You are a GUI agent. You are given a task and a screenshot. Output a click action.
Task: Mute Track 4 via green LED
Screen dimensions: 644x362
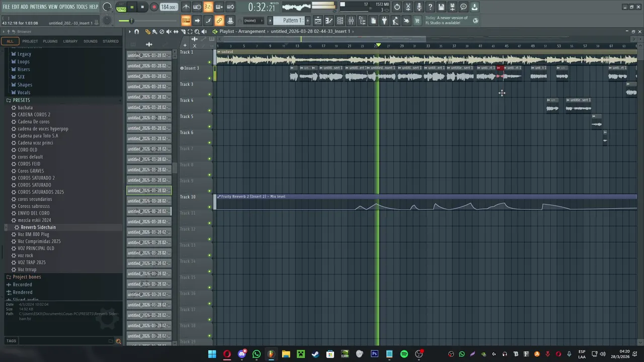[x=210, y=111]
